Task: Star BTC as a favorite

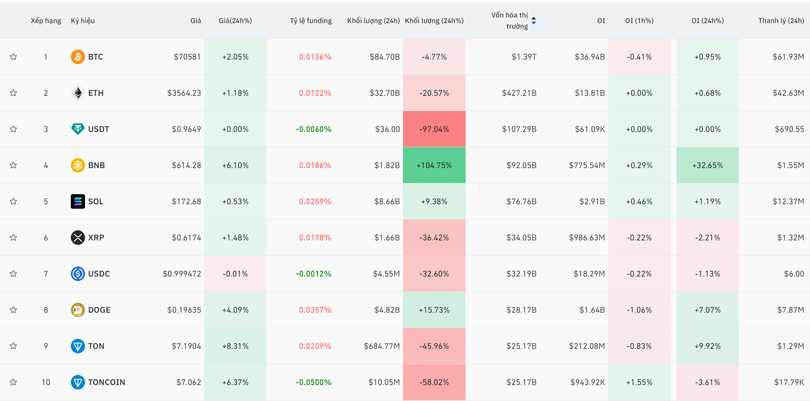Action: pos(13,57)
